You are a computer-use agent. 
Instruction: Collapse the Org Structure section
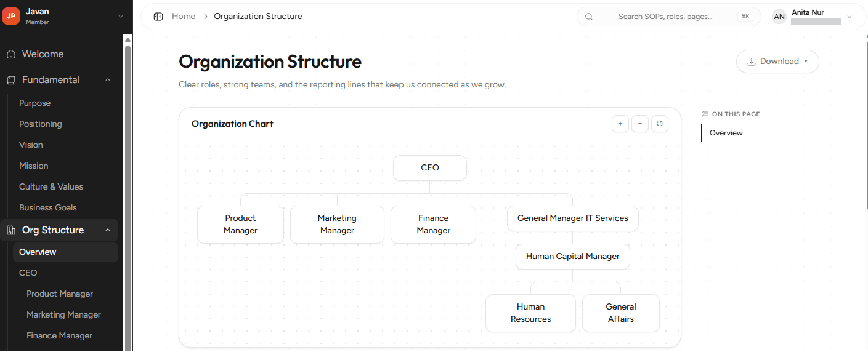pyautogui.click(x=108, y=230)
